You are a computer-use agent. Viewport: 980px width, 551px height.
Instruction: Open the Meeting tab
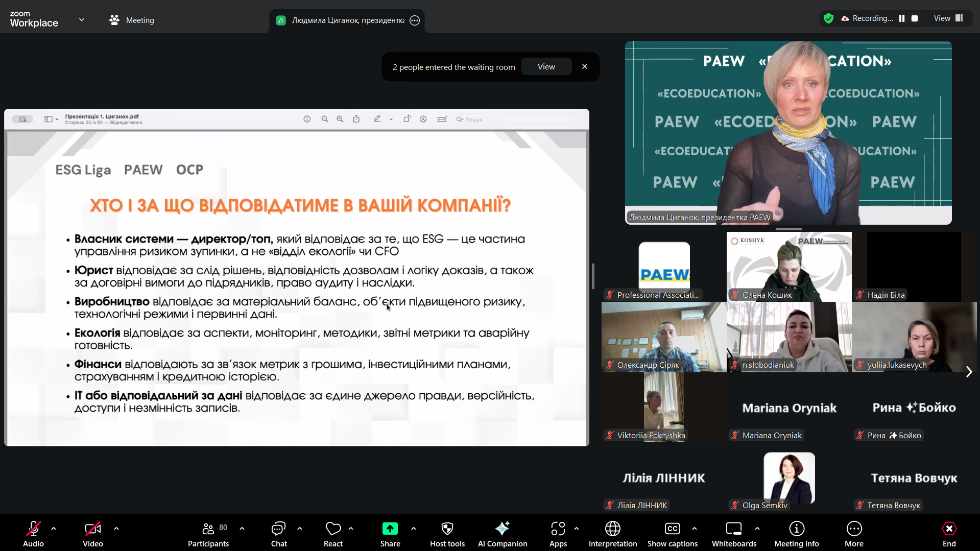coord(132,20)
